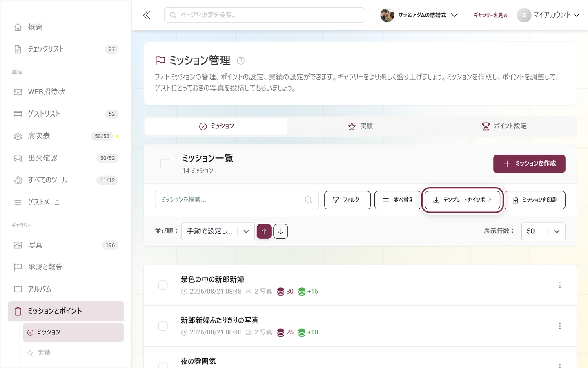The width and height of the screenshot is (588, 368).
Task: Open the options menu for 新郎新婦ふたりきりの写真
Action: [560, 326]
